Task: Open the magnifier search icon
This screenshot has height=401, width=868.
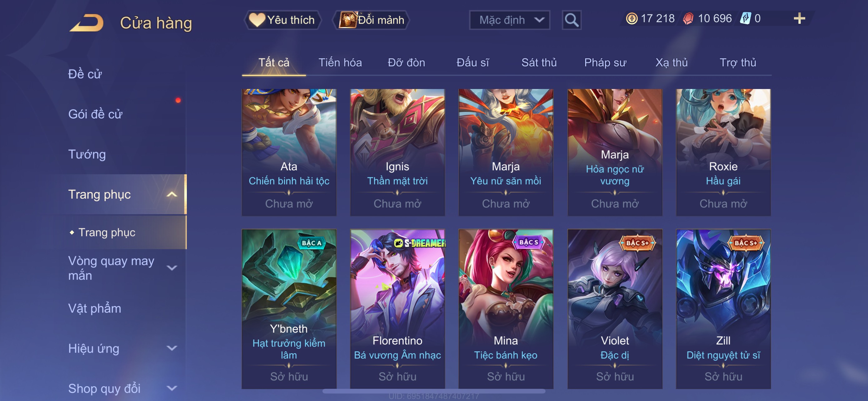Action: [x=571, y=20]
